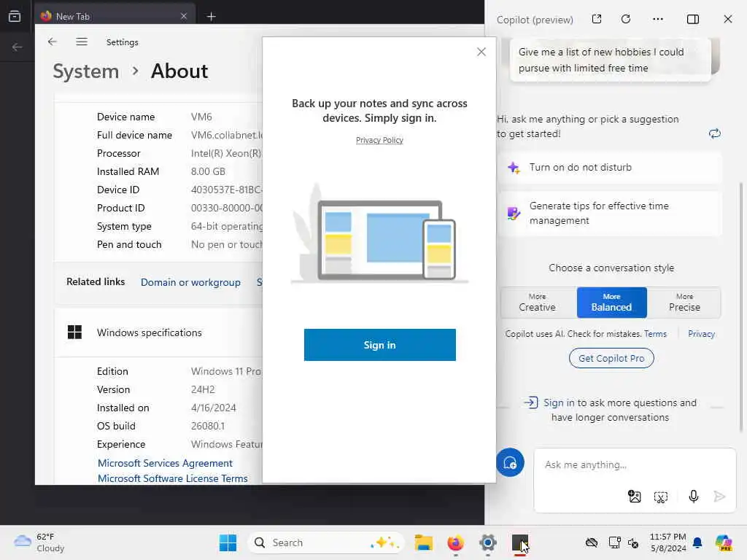This screenshot has height=560, width=747.
Task: Open Microsoft Software License Terms link
Action: point(172,478)
